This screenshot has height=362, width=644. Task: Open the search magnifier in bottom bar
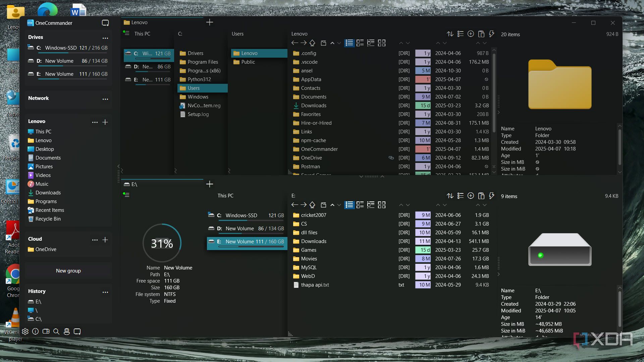[56, 331]
